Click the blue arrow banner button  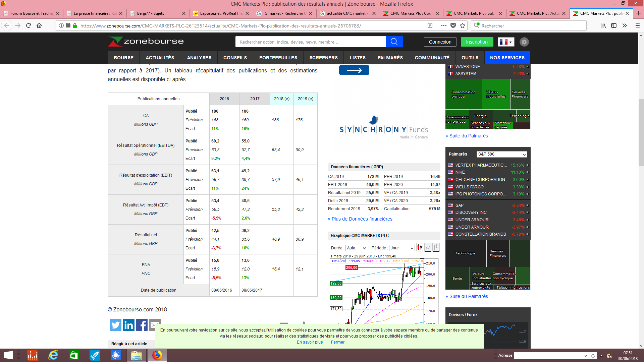354,70
